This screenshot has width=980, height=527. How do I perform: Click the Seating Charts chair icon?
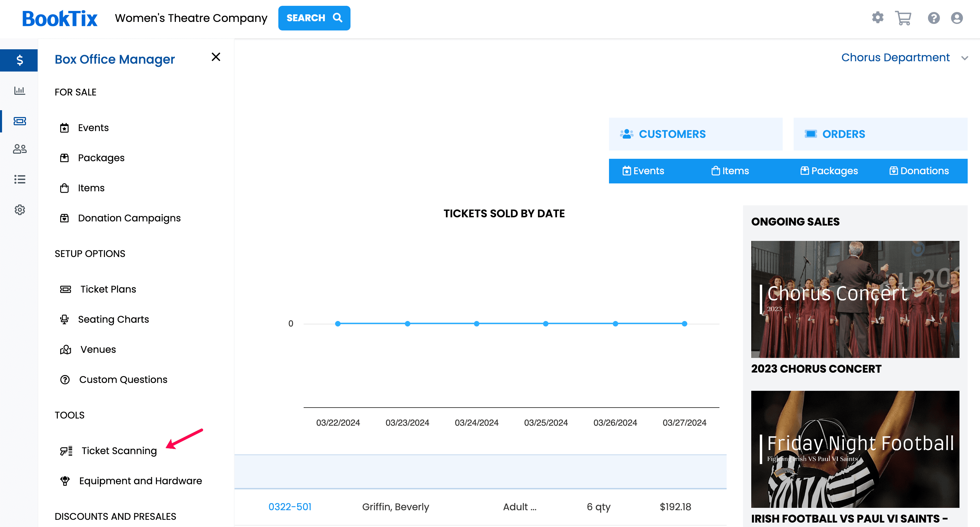pos(64,320)
